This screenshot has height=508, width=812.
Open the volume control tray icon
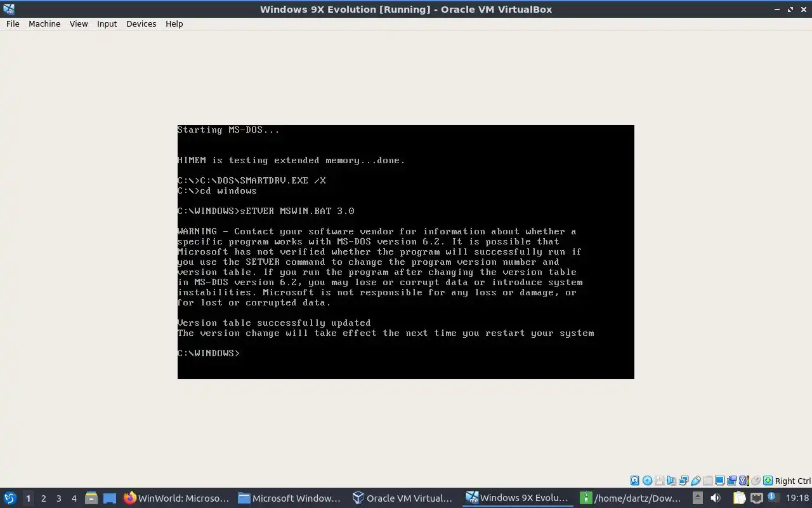click(716, 498)
